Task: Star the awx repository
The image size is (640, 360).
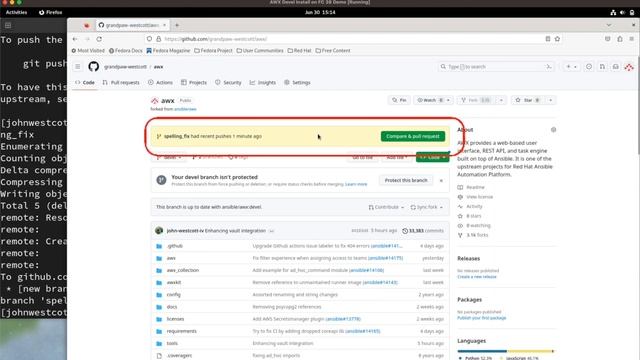Action: click(528, 100)
